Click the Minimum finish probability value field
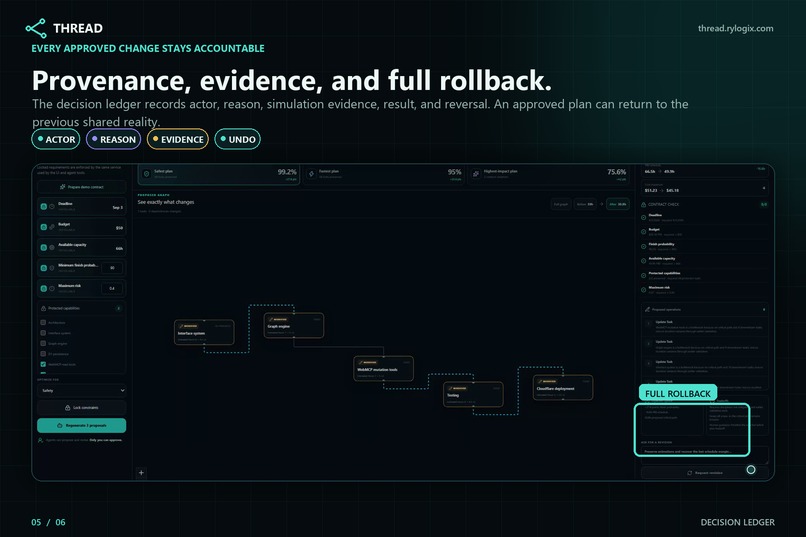The width and height of the screenshot is (806, 537). pos(112,268)
